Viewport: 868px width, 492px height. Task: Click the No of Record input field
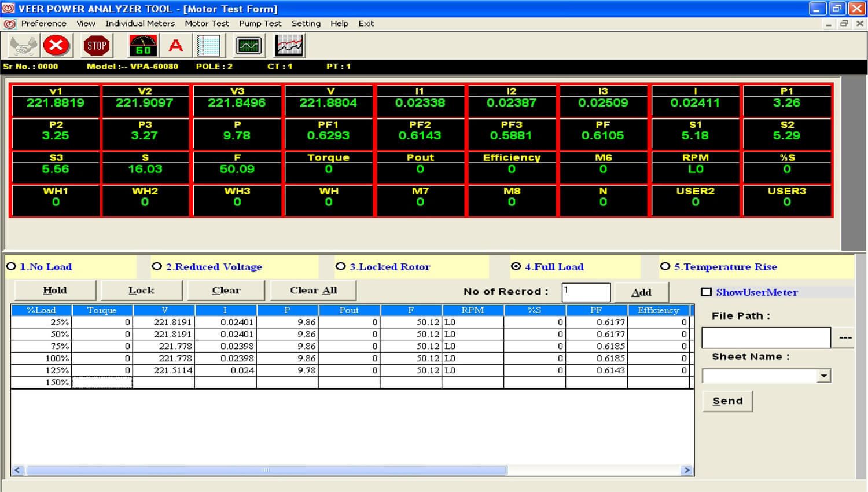[x=586, y=292]
